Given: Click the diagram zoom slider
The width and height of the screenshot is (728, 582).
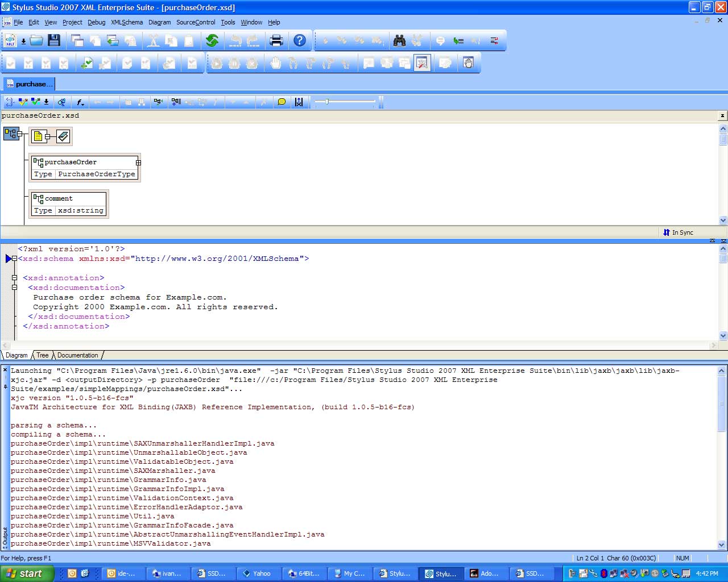Looking at the screenshot, I should tap(327, 102).
